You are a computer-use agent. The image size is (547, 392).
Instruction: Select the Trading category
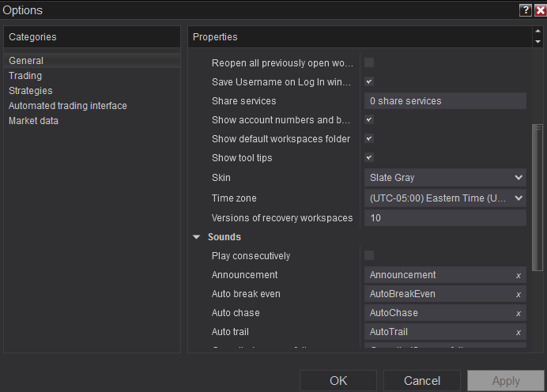pos(25,76)
